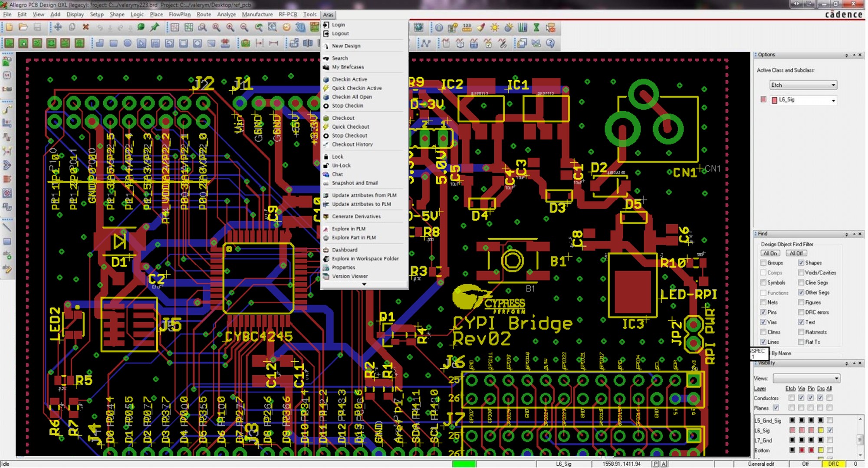Click the Open file folder icon
The image size is (868, 468).
coord(23,28)
